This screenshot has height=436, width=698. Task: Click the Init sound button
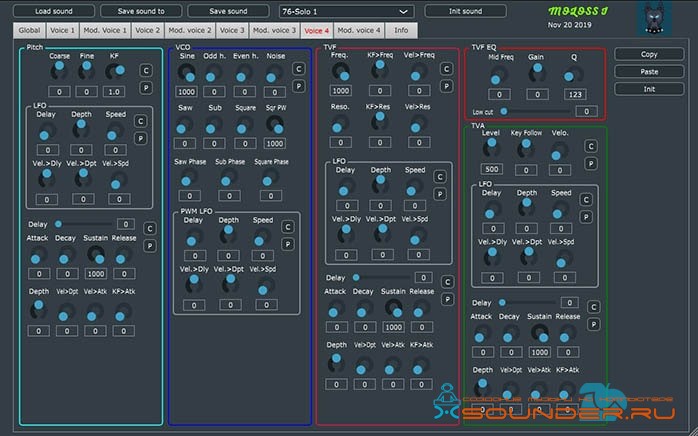click(x=465, y=11)
